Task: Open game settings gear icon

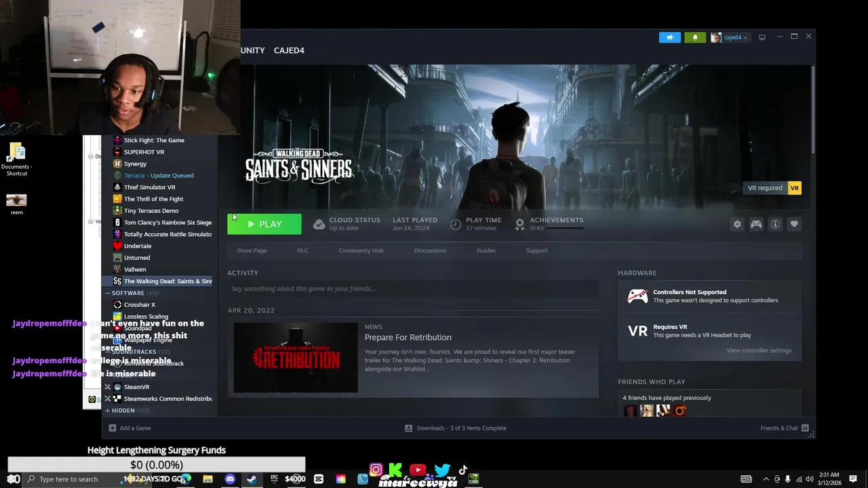Action: click(x=737, y=224)
